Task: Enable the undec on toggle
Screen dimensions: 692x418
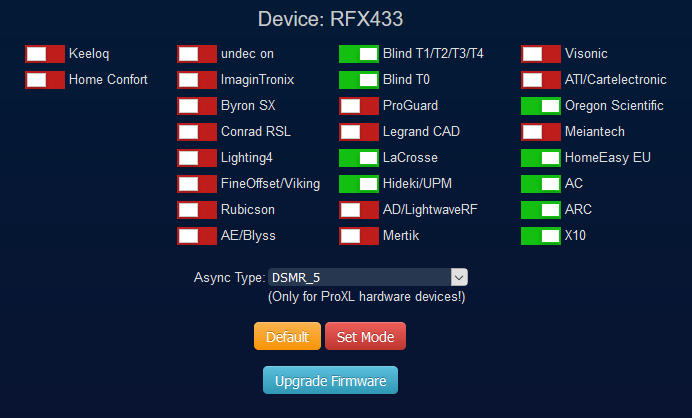Action: (197, 54)
